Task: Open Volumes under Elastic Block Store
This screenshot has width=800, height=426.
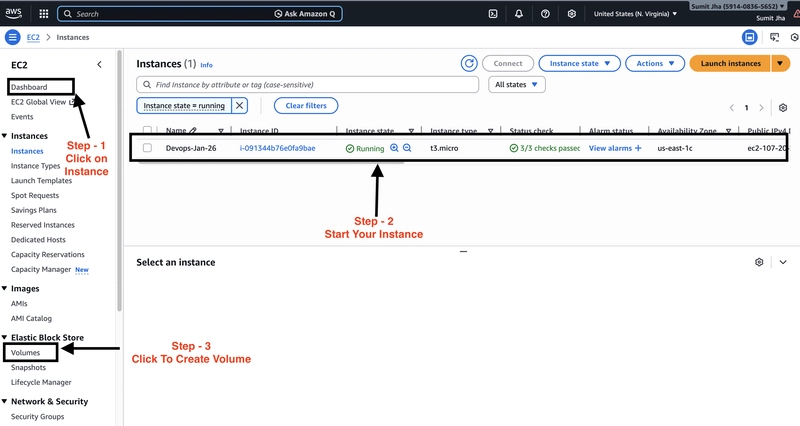Action: [x=26, y=353]
